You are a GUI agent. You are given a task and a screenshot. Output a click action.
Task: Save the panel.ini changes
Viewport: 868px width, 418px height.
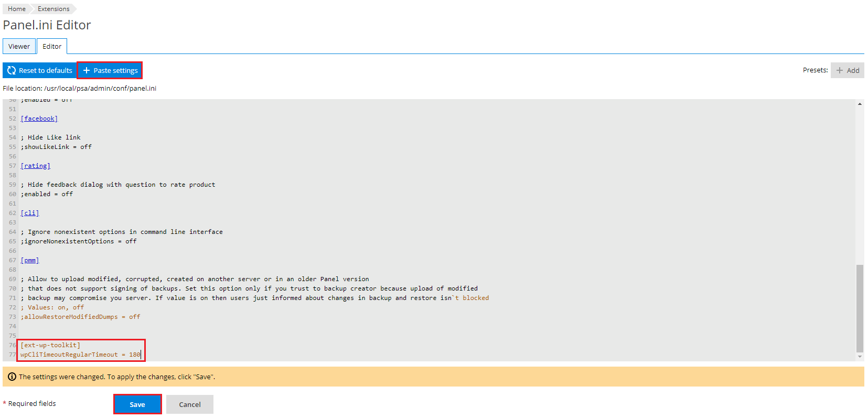click(x=137, y=404)
